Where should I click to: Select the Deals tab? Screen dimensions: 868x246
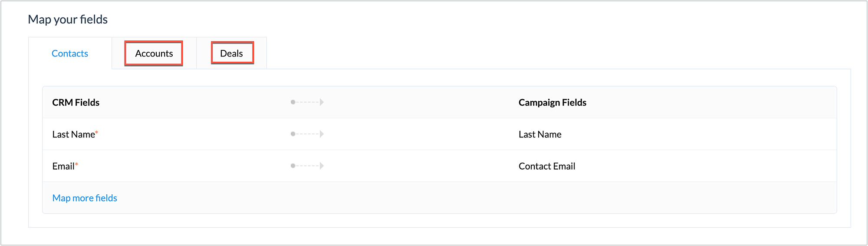click(x=231, y=53)
